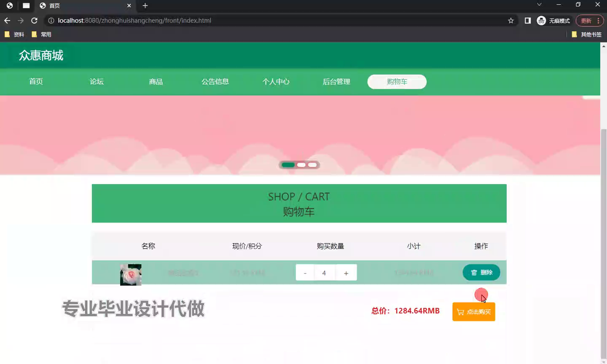Delete the cart item with 删除
The width and height of the screenshot is (607, 364).
tap(481, 273)
